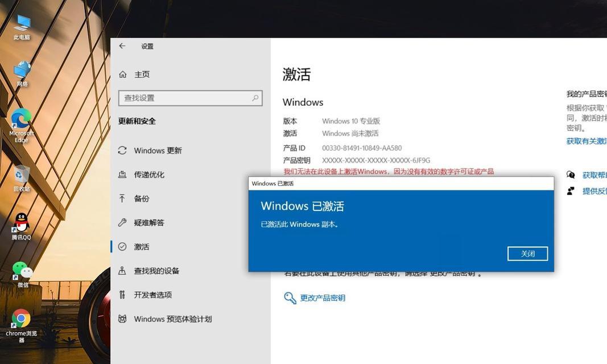Open the 提供反馈 link
Image resolution: width=607 pixels, height=364 pixels.
tap(594, 191)
